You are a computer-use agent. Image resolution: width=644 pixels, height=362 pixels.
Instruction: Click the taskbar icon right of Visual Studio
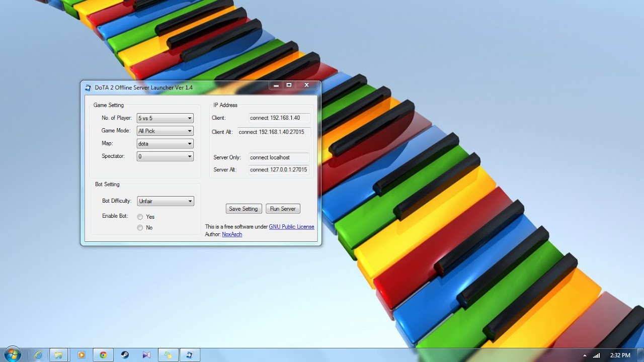click(x=168, y=355)
